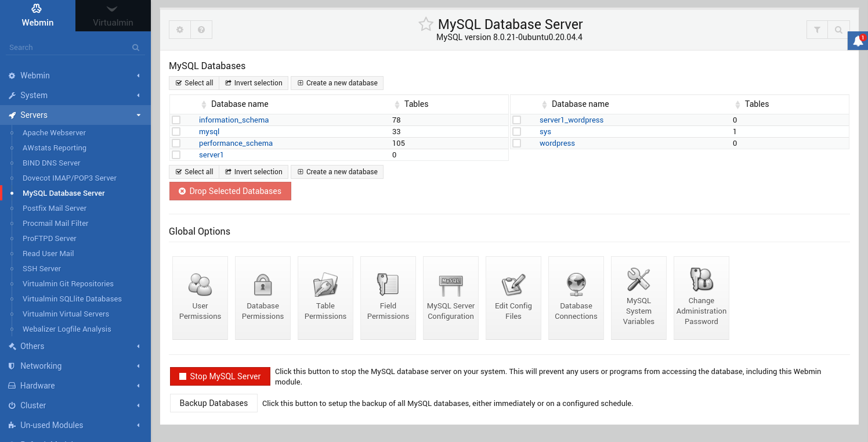Open the notifications bell icon

pyautogui.click(x=858, y=41)
